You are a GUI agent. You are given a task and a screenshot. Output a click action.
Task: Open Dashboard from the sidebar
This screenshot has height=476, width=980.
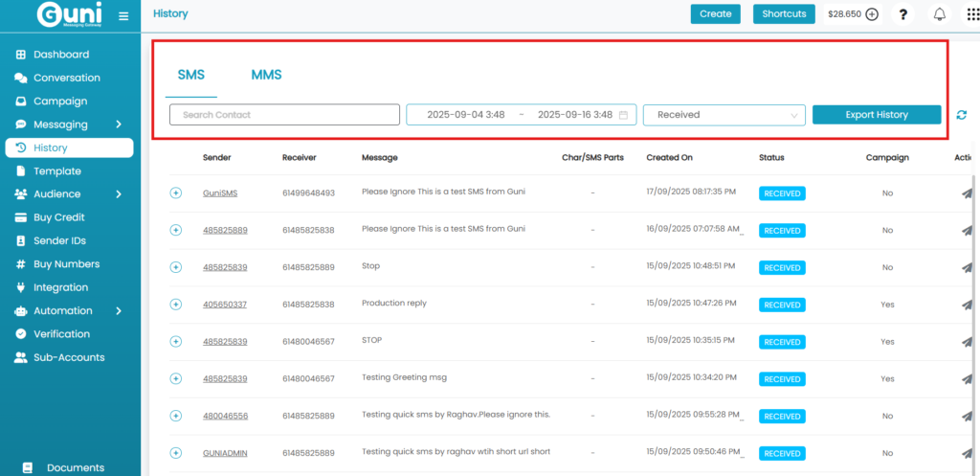click(61, 55)
